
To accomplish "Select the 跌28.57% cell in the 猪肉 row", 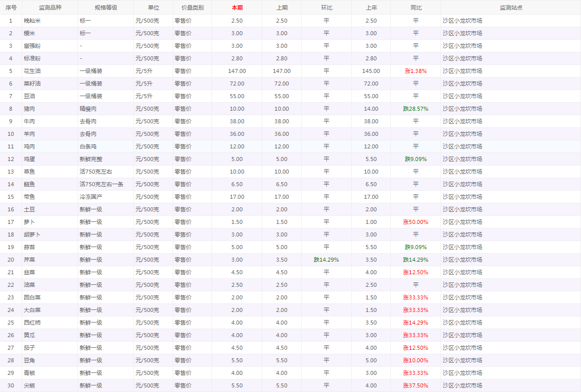I will pos(415,109).
